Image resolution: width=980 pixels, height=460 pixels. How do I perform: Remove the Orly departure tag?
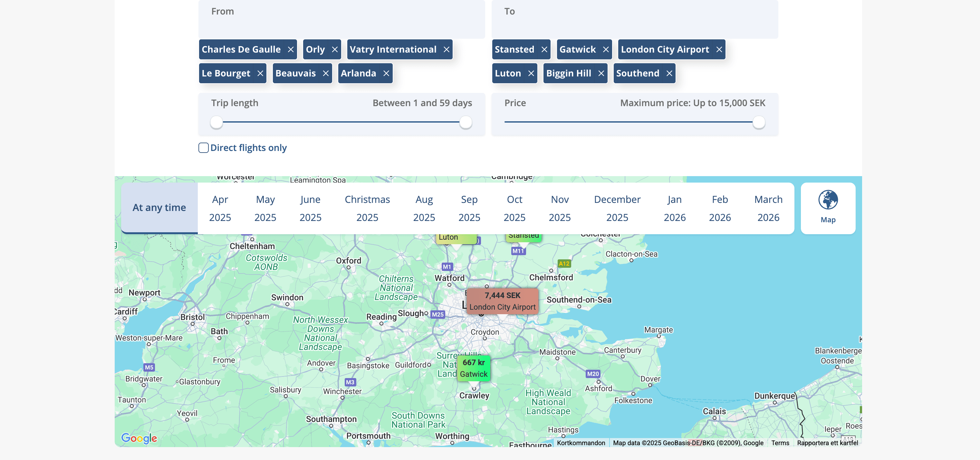click(335, 49)
